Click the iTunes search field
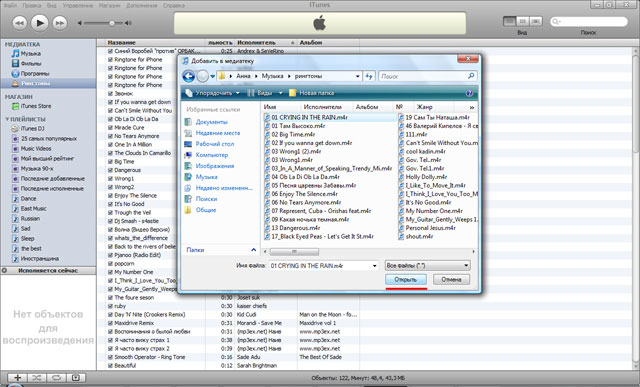640x387 pixels. 589,22
